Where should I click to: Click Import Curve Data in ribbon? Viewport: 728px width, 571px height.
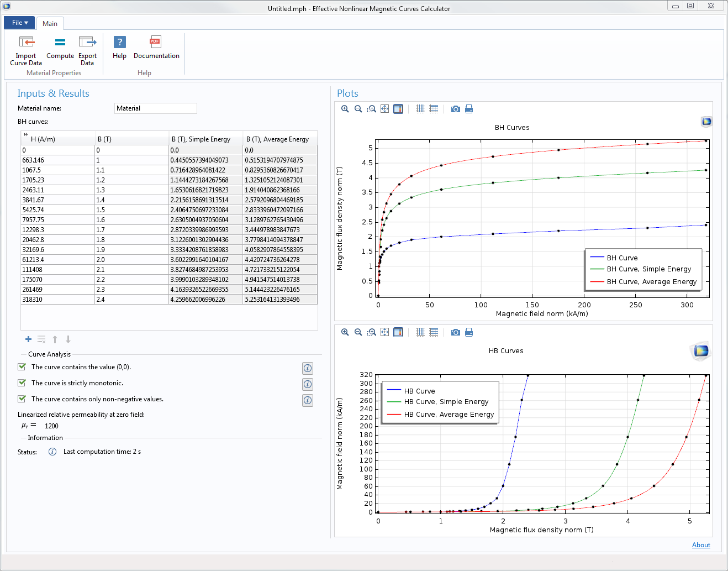pos(25,50)
